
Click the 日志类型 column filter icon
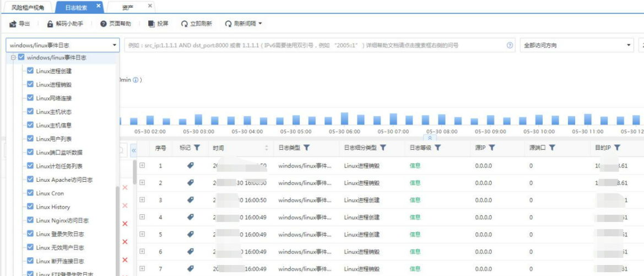point(307,148)
